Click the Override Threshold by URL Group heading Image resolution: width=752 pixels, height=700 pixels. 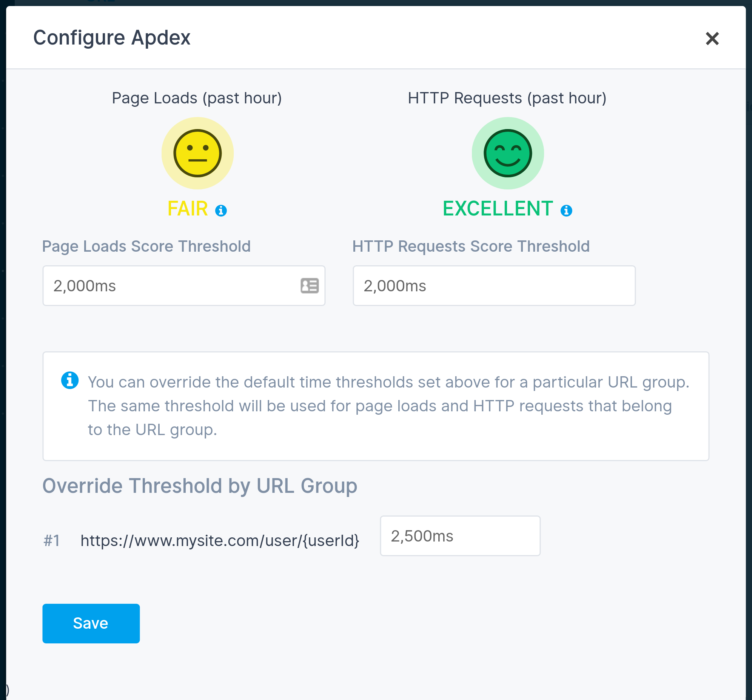[x=200, y=486]
